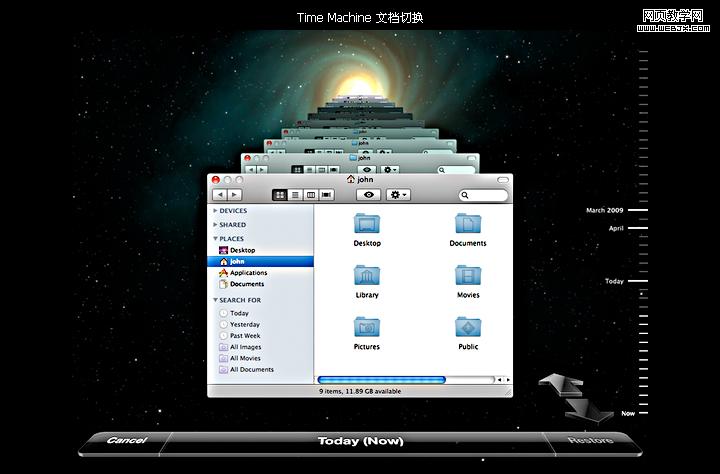Click the horizontal scrollbar in Finder window
The height and width of the screenshot is (474, 720).
(x=405, y=380)
